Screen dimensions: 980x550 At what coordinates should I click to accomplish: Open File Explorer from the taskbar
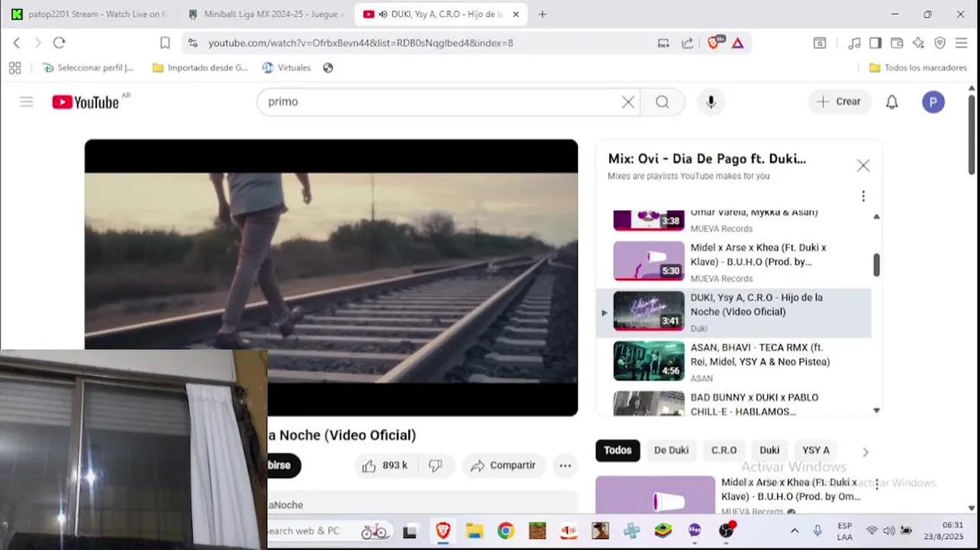pyautogui.click(x=474, y=531)
